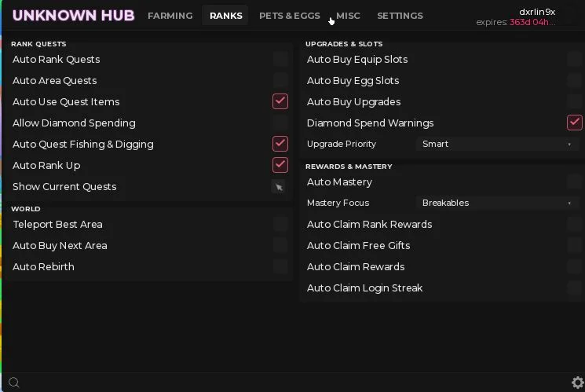Screen dimensions: 585x392
Task: Turn on Teleport Best Area
Action: [x=280, y=224]
